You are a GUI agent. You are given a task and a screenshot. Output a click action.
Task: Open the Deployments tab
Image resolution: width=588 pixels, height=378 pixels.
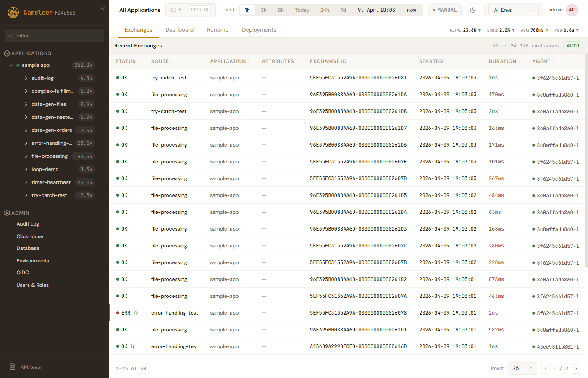259,30
